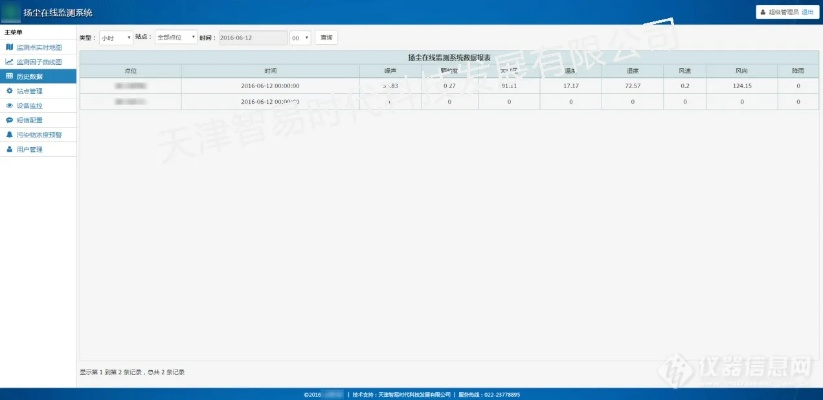Click the person icon for 用户管理
This screenshot has width=823, height=400.
[x=9, y=149]
